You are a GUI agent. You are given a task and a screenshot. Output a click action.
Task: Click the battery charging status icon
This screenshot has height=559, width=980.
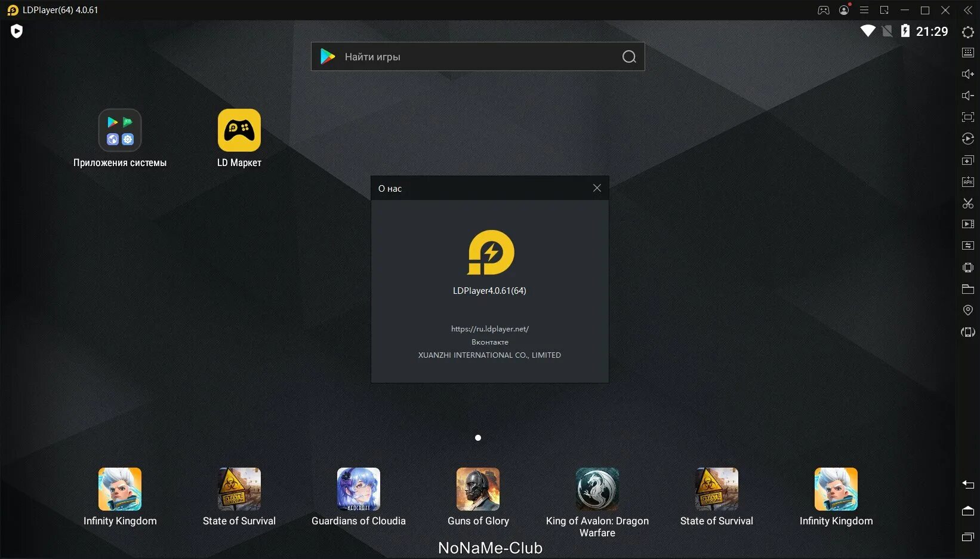coord(905,31)
